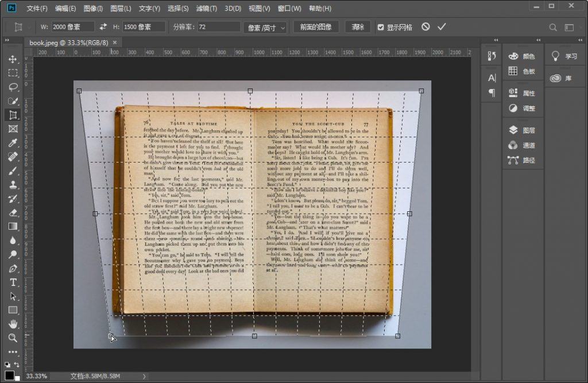588x383 pixels.
Task: Select the Move tool
Action: 13,59
